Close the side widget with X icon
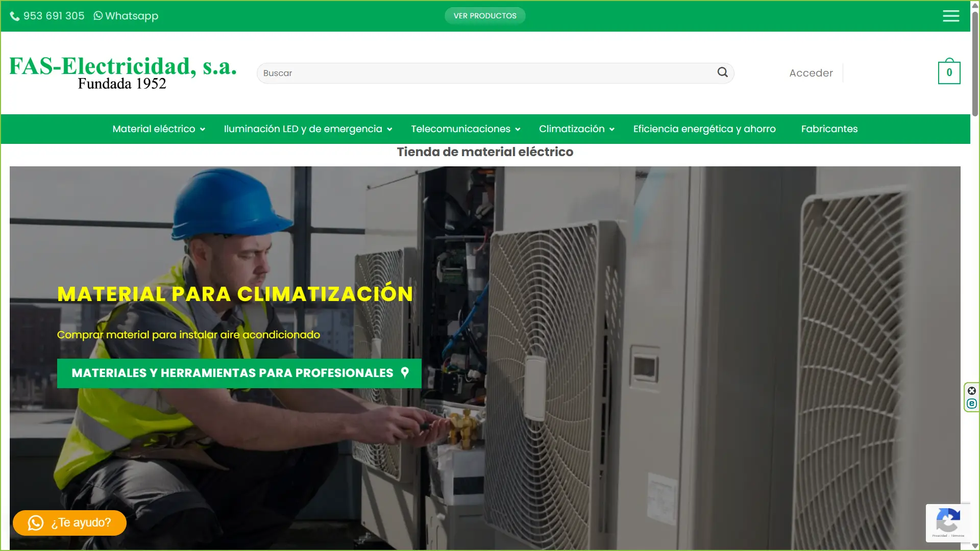 972,391
